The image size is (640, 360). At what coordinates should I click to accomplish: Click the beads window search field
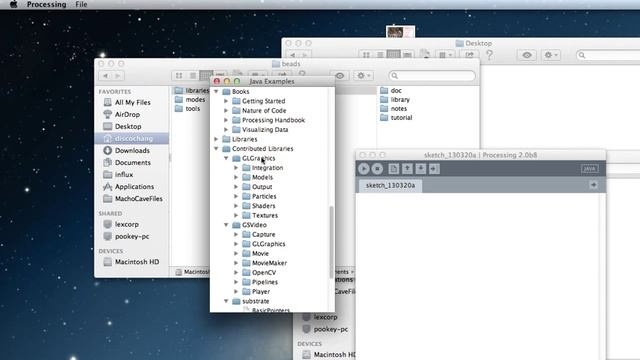tap(432, 76)
